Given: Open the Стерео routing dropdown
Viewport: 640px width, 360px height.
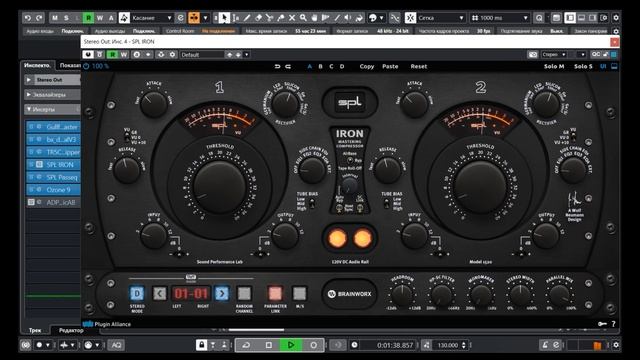Looking at the screenshot, I should point(554,54).
